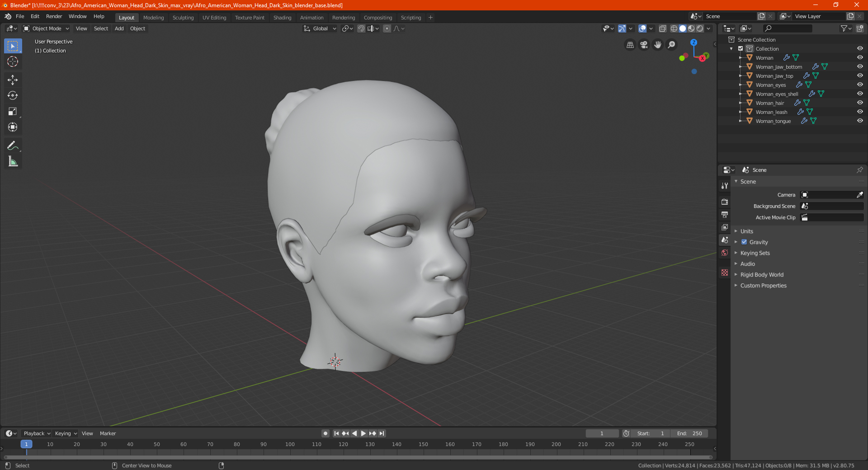This screenshot has width=868, height=470.
Task: Select the Select Box tool
Action: pos(13,46)
